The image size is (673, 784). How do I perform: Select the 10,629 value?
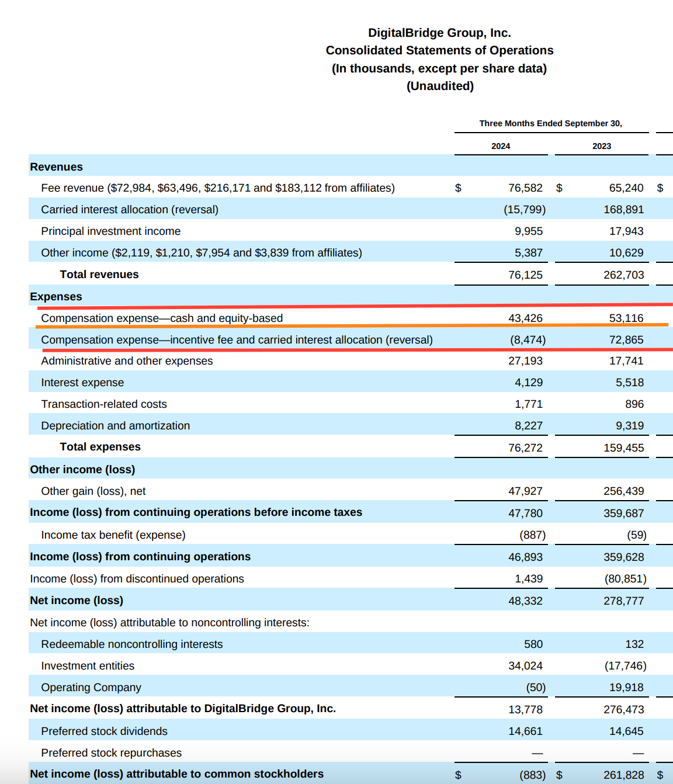tap(626, 253)
